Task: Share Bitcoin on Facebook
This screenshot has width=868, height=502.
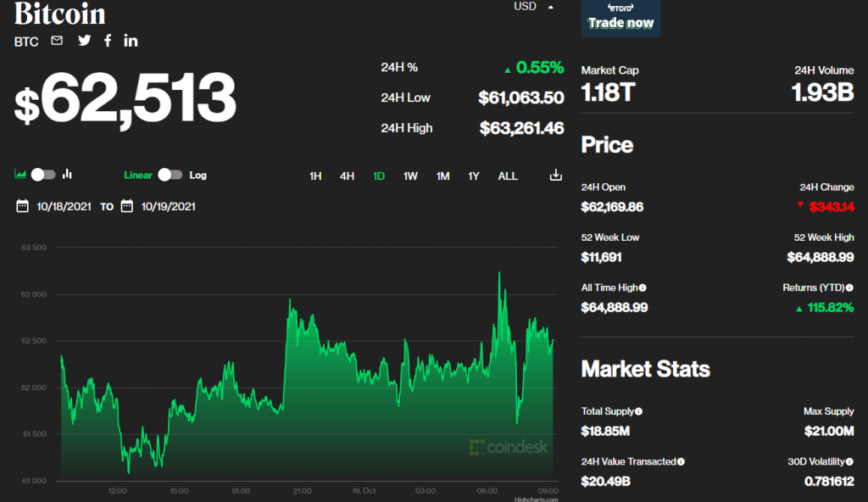Action: (108, 41)
